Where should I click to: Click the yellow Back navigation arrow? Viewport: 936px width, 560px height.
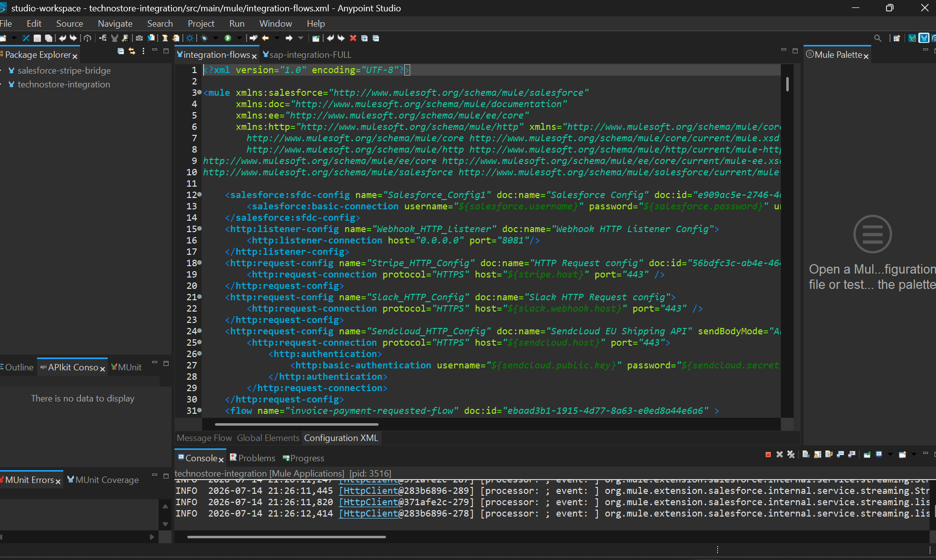click(265, 38)
